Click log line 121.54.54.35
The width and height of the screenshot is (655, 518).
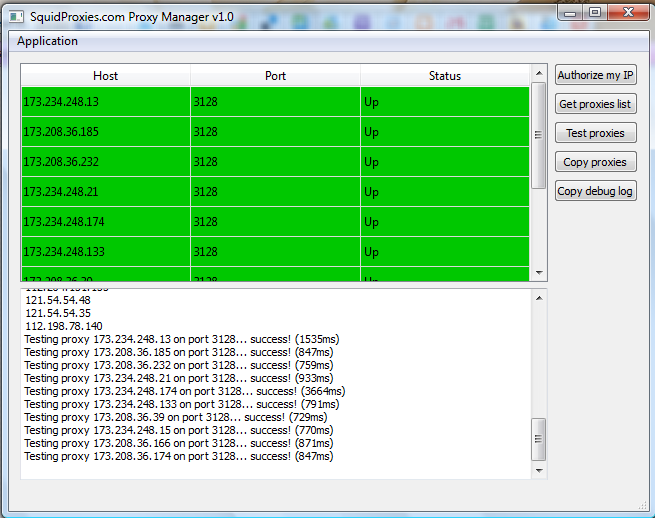[58, 313]
